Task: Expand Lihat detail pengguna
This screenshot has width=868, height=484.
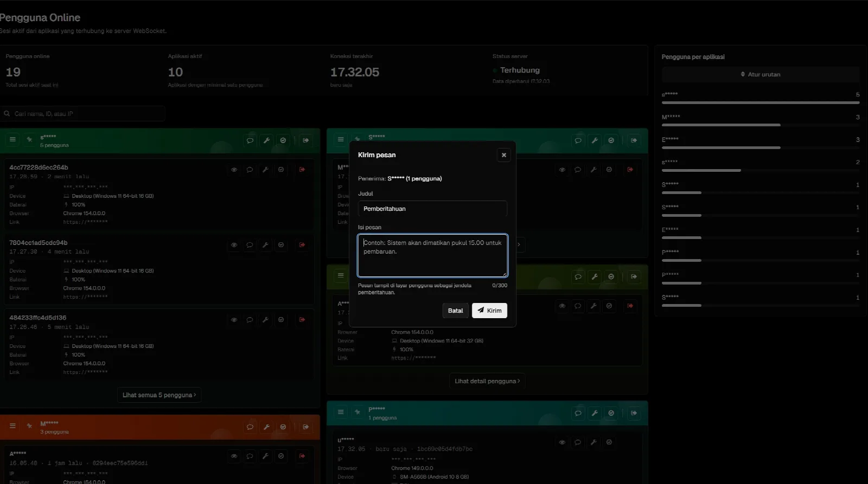Action: tap(487, 381)
